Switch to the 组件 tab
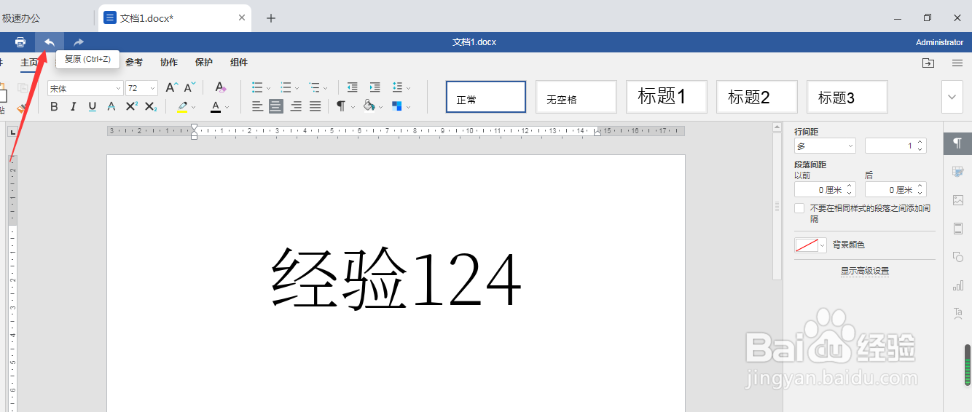972x412 pixels. (x=239, y=63)
